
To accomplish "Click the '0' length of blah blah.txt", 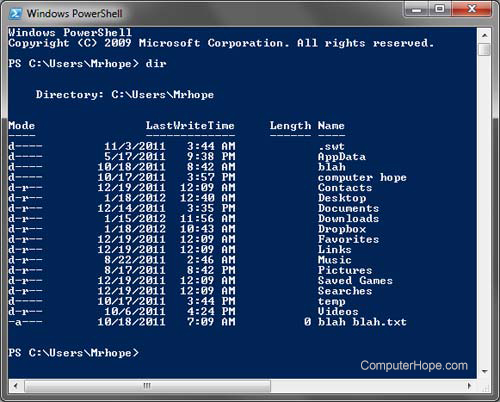I will click(307, 322).
